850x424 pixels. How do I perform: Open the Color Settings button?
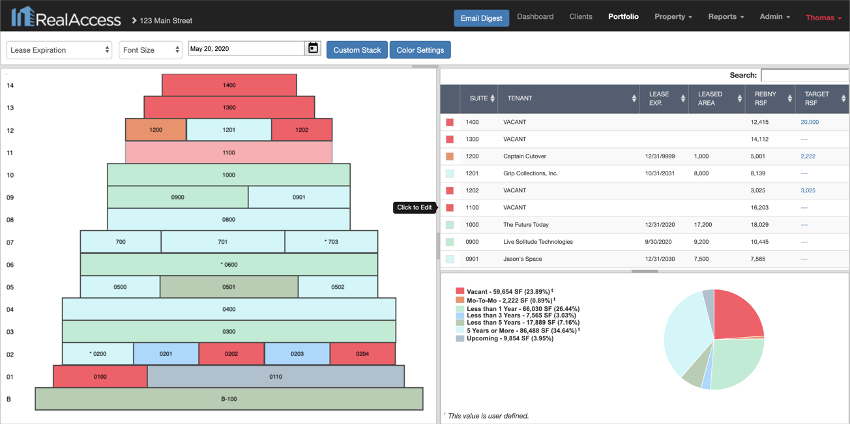tap(420, 50)
